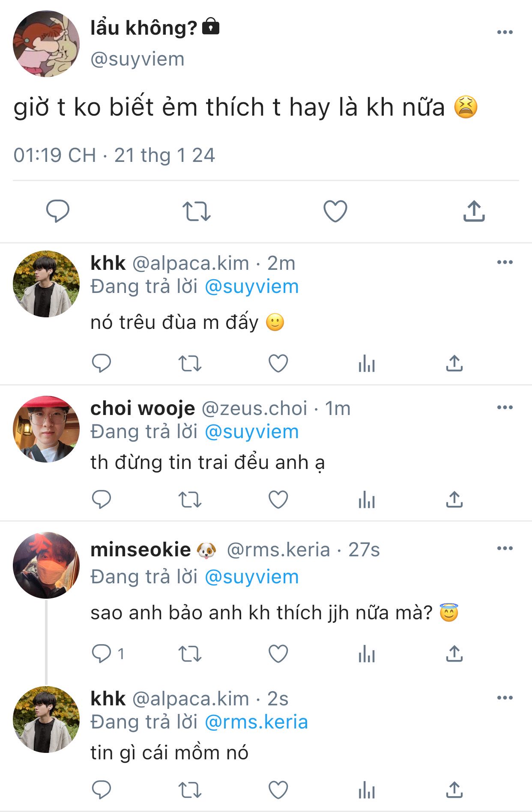532x812 pixels.
Task: Retweet choi wooje's reply
Action: pos(190,500)
